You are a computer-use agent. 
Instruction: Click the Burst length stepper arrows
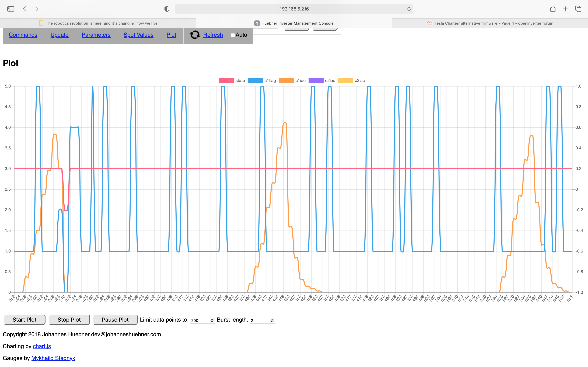pos(272,320)
